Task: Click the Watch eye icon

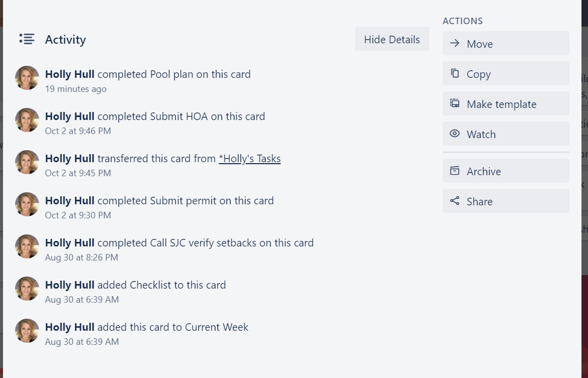Action: point(454,134)
